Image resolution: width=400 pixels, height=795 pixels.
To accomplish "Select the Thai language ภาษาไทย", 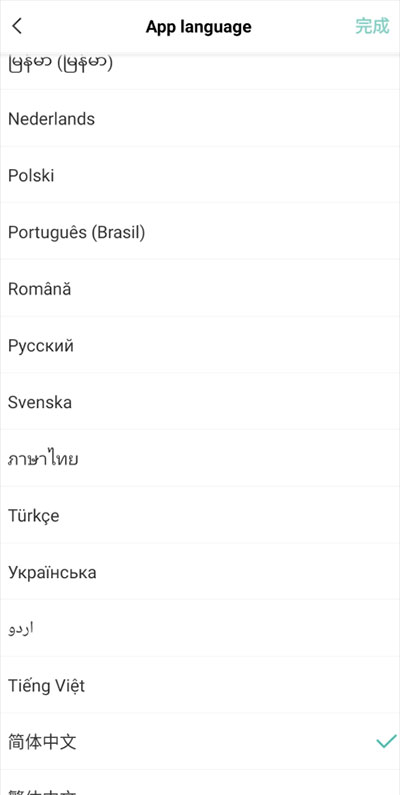I will [x=200, y=459].
